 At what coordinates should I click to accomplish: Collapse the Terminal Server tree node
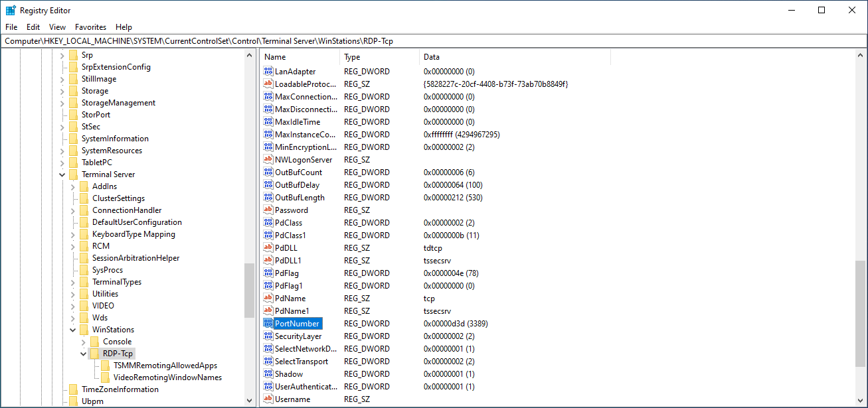[62, 174]
